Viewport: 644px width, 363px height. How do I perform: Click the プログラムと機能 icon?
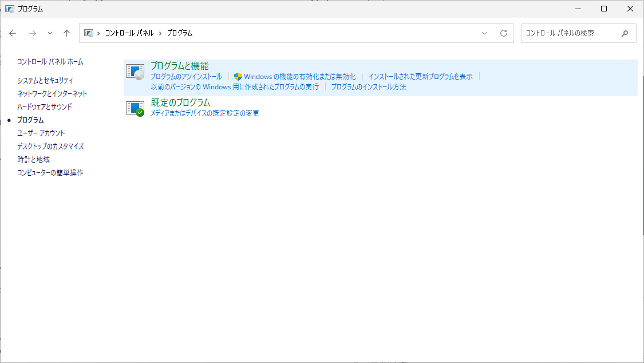pos(135,72)
